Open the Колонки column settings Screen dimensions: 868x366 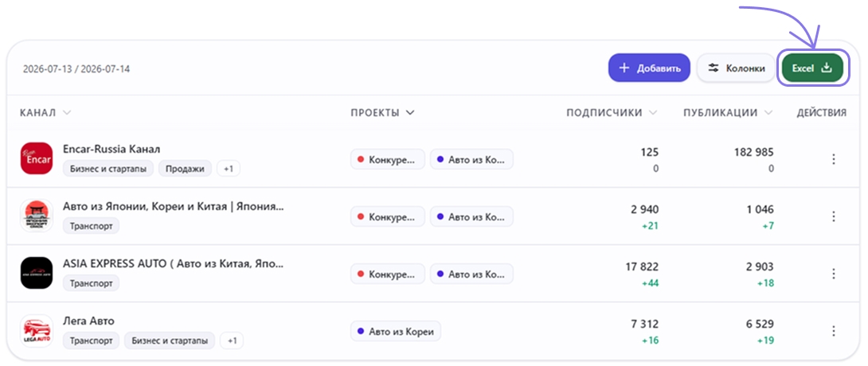(737, 68)
